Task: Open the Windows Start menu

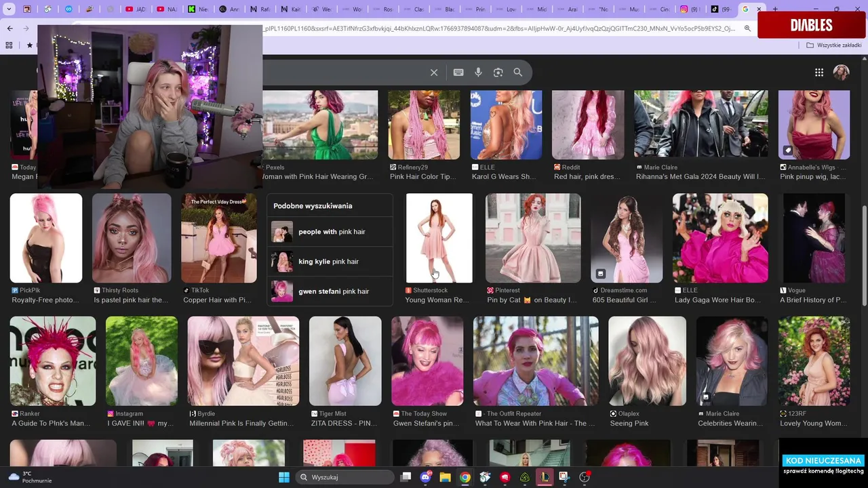Action: point(284,477)
